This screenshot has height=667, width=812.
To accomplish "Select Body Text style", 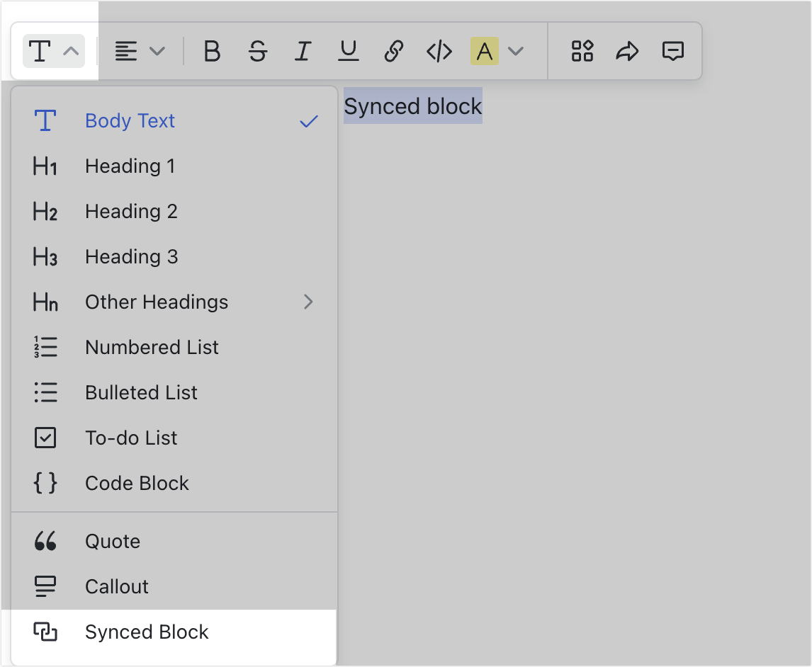I will 174,120.
